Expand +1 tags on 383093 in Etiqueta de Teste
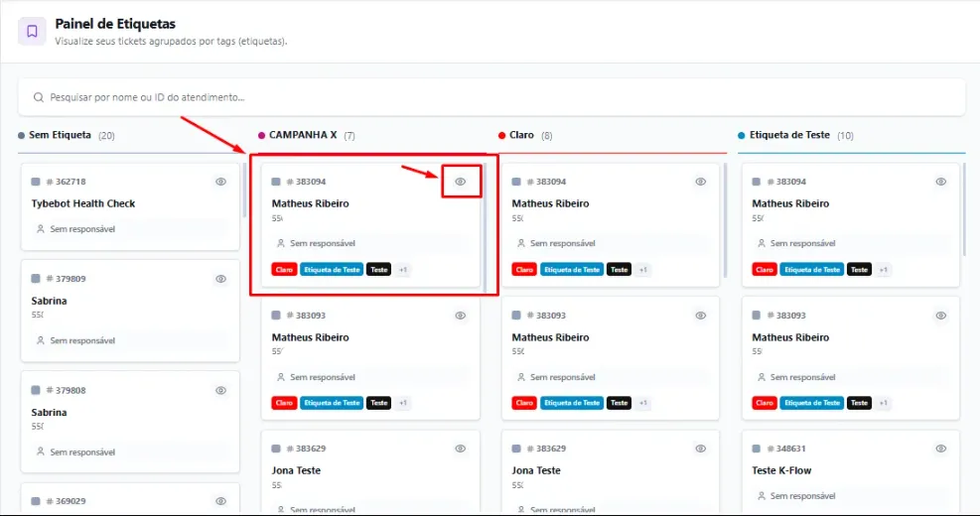 pos(883,403)
